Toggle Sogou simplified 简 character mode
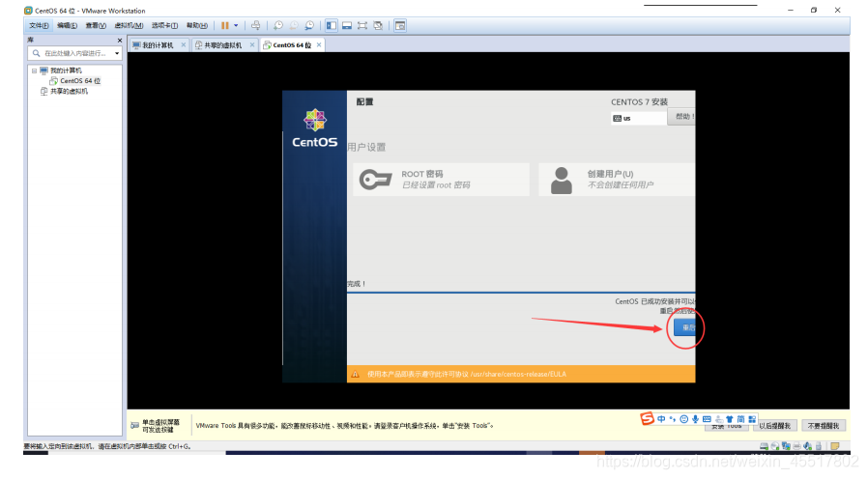 coord(740,419)
